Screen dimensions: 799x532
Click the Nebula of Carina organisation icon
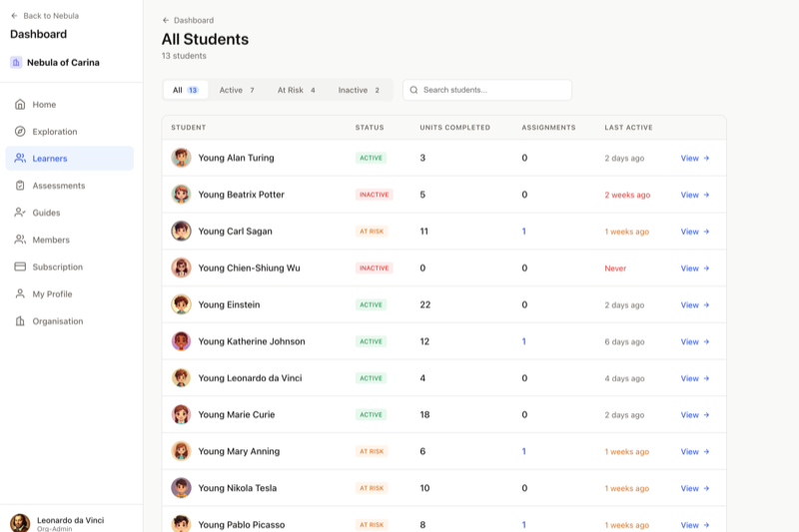pos(16,62)
